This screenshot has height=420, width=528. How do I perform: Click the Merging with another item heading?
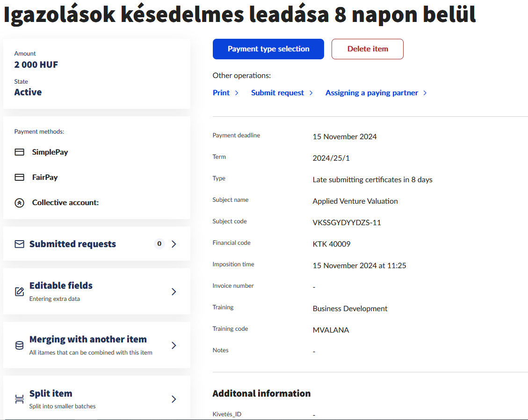(x=88, y=339)
